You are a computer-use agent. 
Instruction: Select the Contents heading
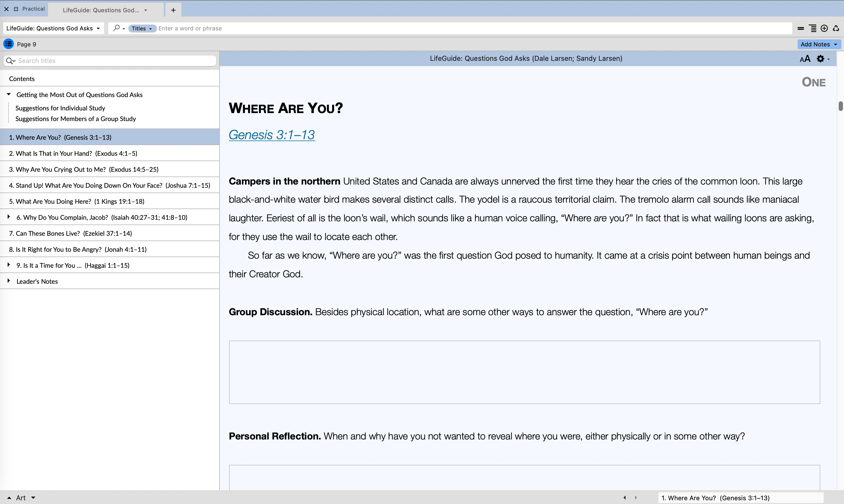click(22, 79)
